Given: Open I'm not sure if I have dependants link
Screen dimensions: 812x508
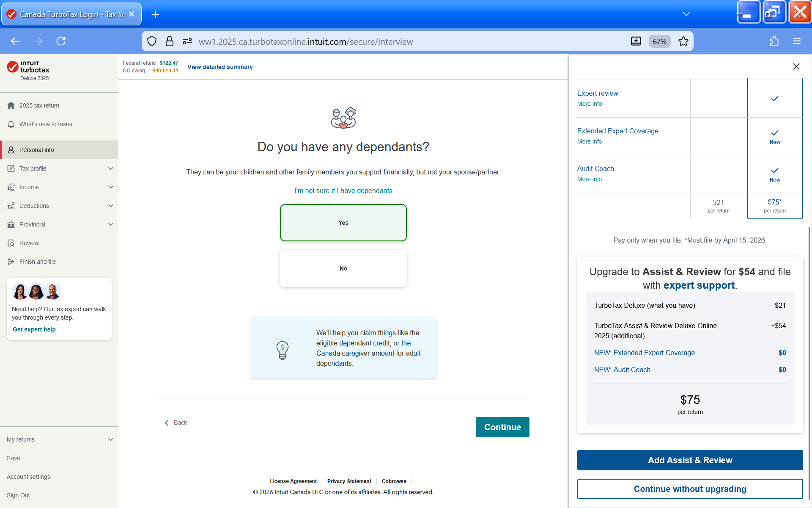Looking at the screenshot, I should point(343,190).
